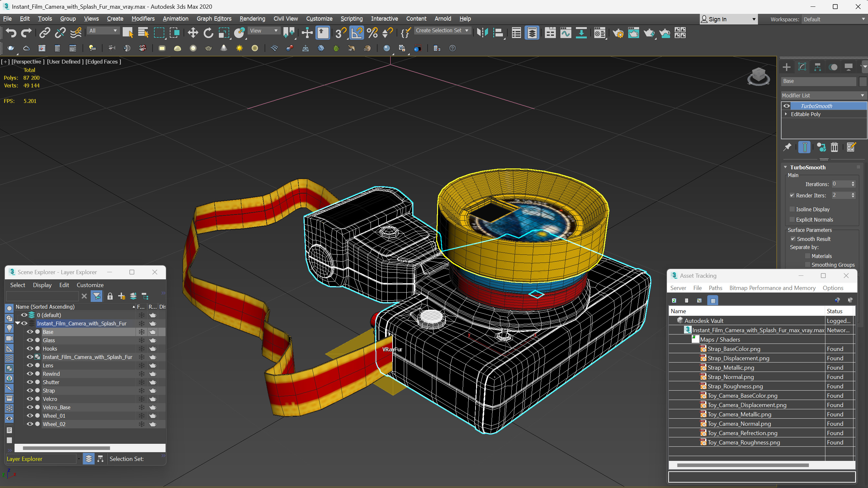Click lock selection icon in Scene Explorer
868x488 pixels.
pos(110,296)
